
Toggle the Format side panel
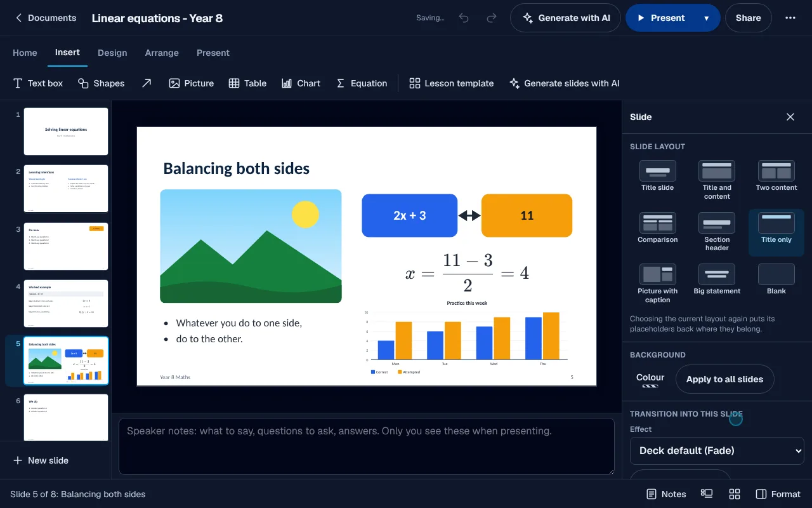pyautogui.click(x=778, y=494)
